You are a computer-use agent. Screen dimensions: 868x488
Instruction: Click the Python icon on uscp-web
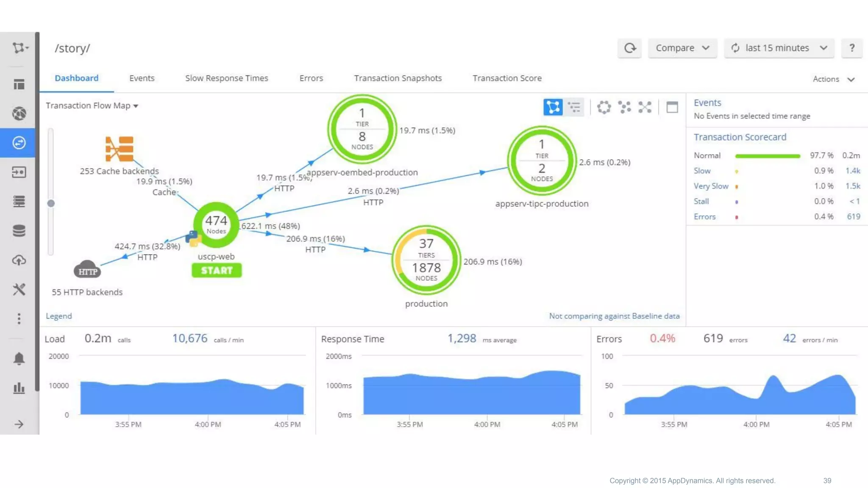click(193, 238)
